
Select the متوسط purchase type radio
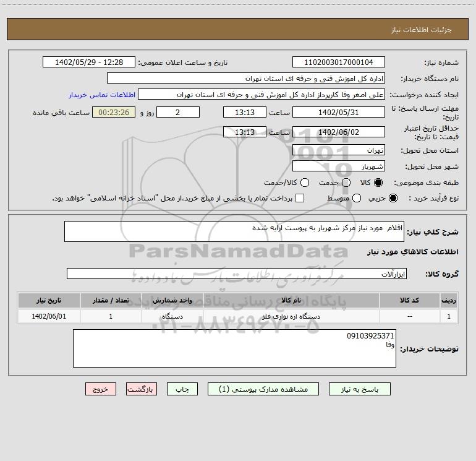pos(357,198)
